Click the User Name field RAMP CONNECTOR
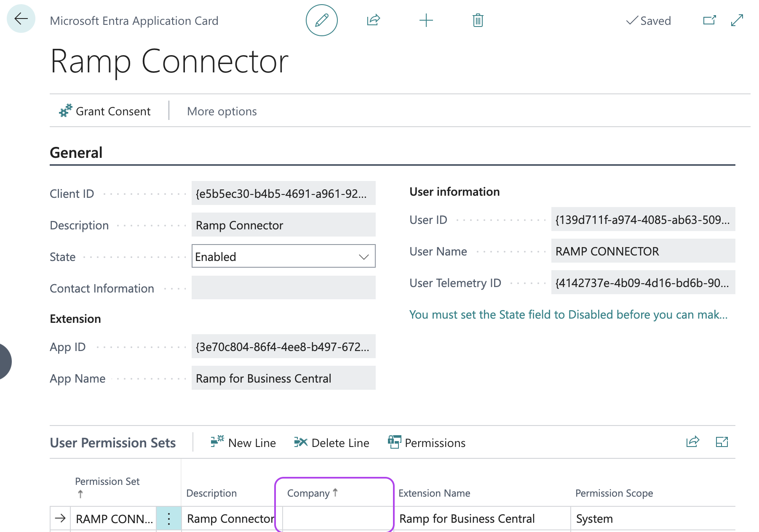Image resolution: width=759 pixels, height=532 pixels. click(x=643, y=251)
